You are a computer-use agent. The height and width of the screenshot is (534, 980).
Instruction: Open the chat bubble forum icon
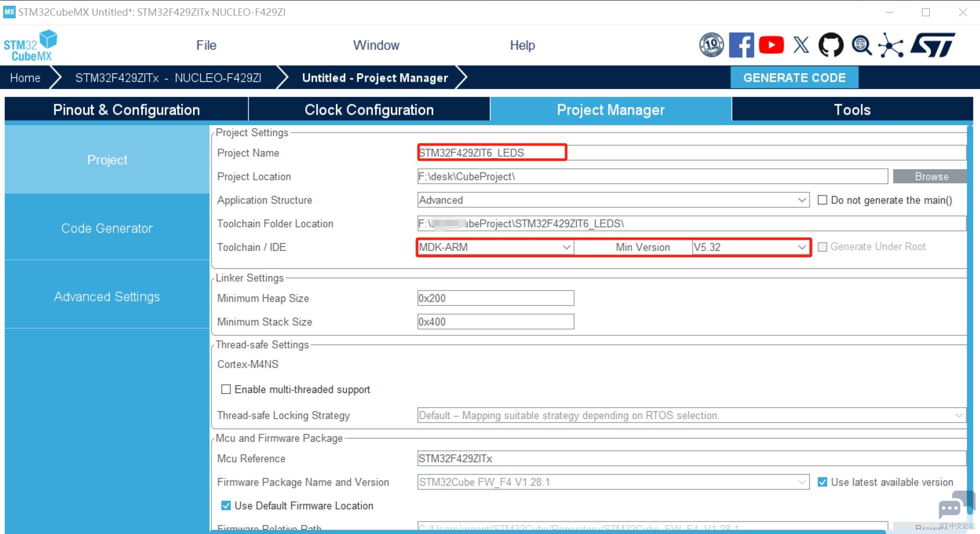(x=956, y=506)
